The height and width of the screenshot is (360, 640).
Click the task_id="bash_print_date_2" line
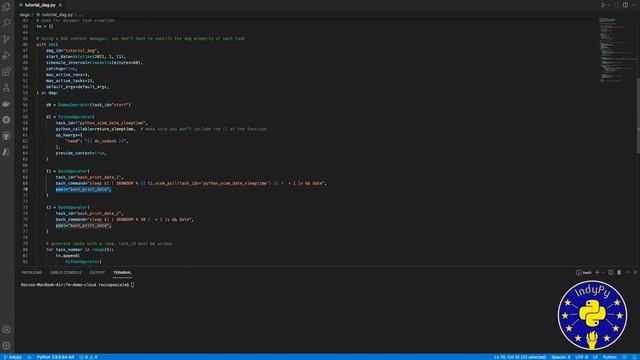(x=89, y=213)
